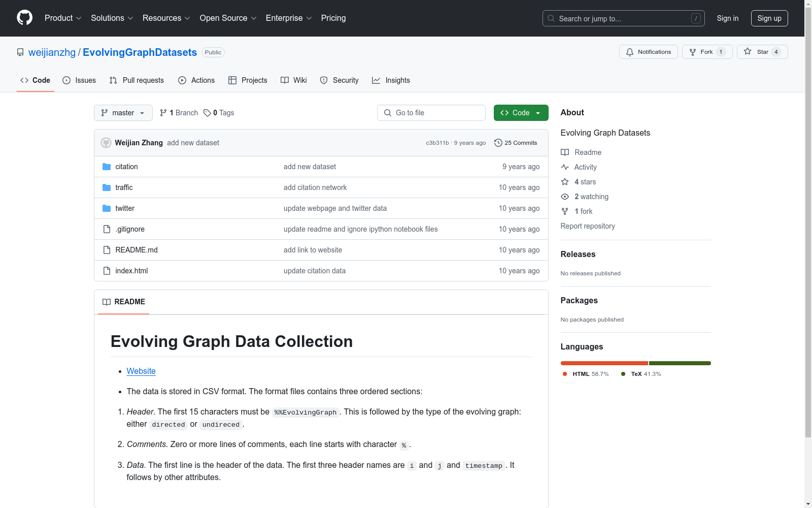This screenshot has width=812, height=508.
Task: Click the TeX language bar segment
Action: tap(680, 363)
